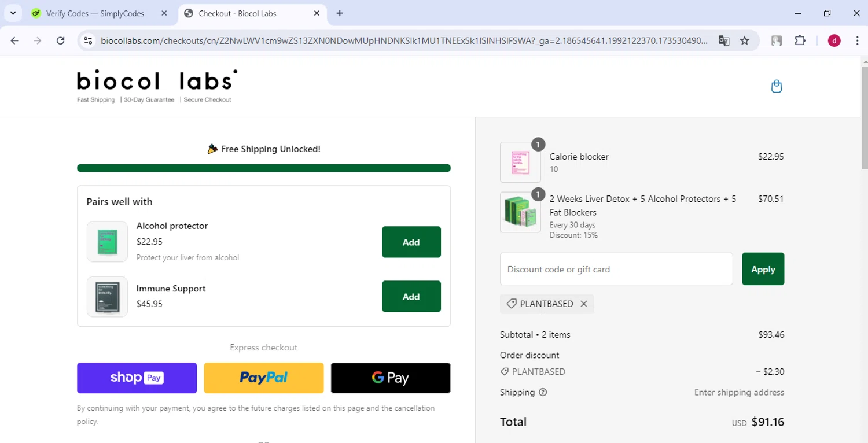Click the Alcohol protector product image
This screenshot has height=443, width=868.
tap(107, 242)
